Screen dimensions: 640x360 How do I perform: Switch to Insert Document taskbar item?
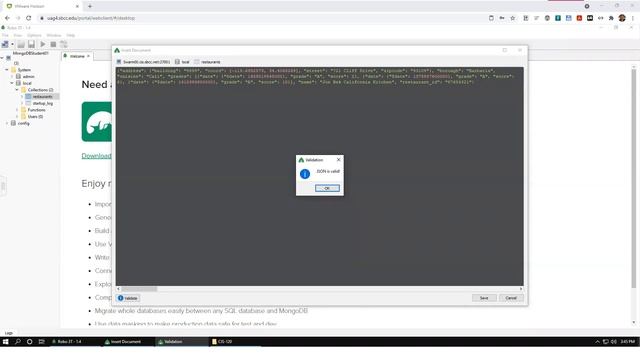pos(127,342)
